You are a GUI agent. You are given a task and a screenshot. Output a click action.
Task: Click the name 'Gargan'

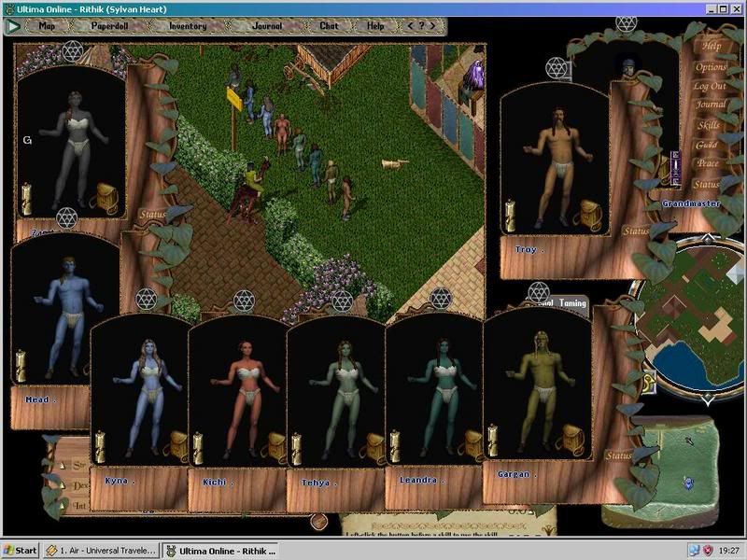tap(514, 474)
